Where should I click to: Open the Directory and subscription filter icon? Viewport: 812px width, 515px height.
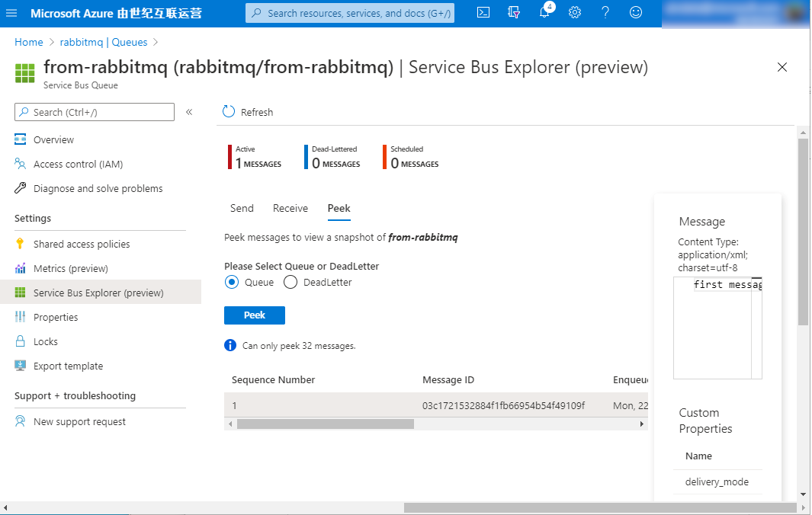514,13
